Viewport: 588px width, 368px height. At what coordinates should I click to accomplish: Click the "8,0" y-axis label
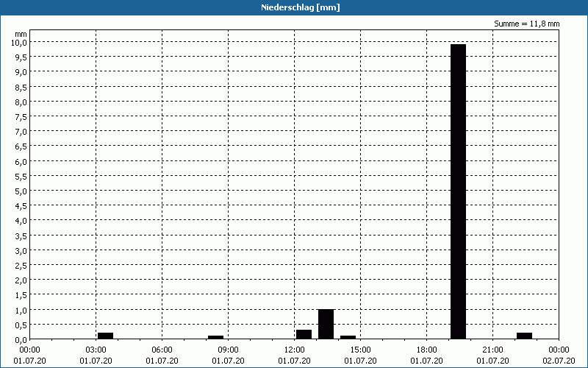pos(21,102)
